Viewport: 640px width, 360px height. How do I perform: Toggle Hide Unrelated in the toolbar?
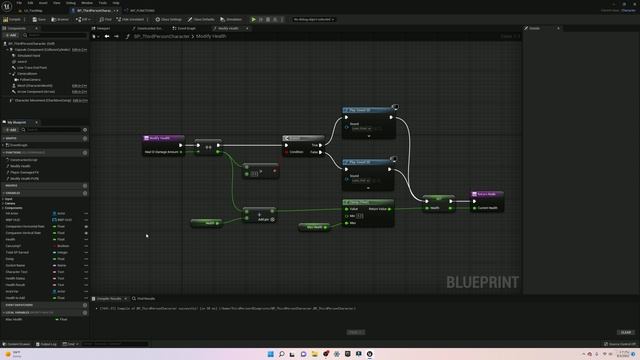pos(130,19)
